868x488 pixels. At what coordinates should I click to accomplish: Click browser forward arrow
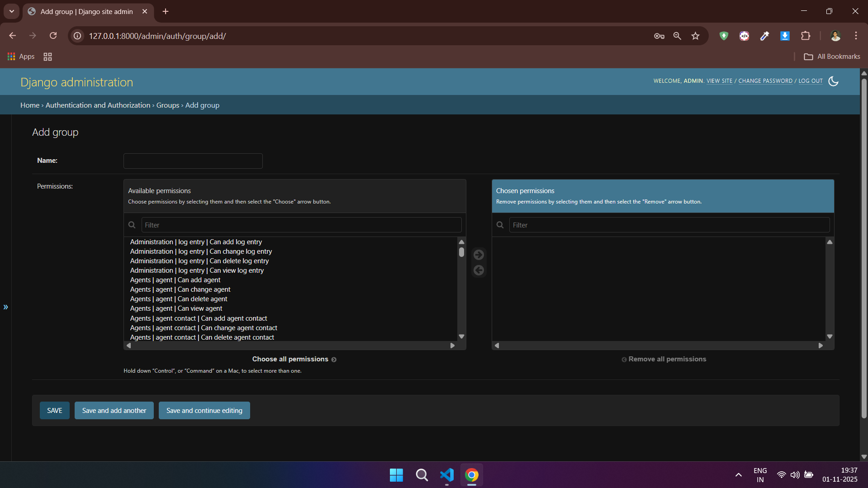(x=33, y=36)
